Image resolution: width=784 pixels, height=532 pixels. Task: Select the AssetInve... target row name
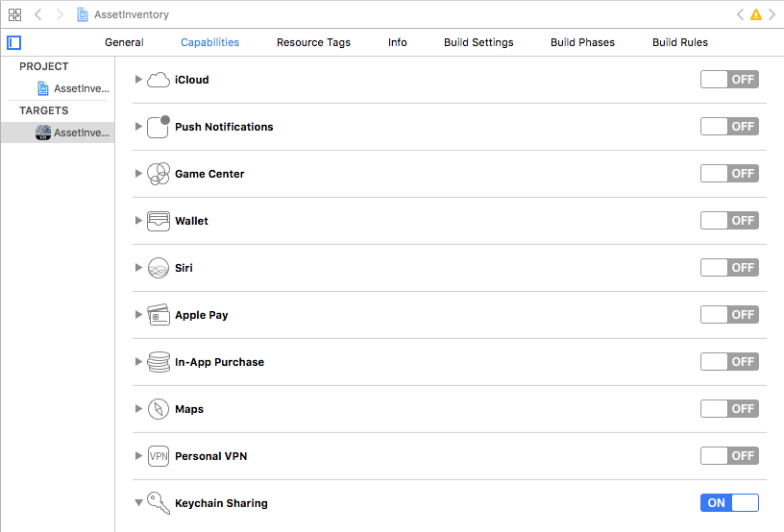(x=82, y=133)
